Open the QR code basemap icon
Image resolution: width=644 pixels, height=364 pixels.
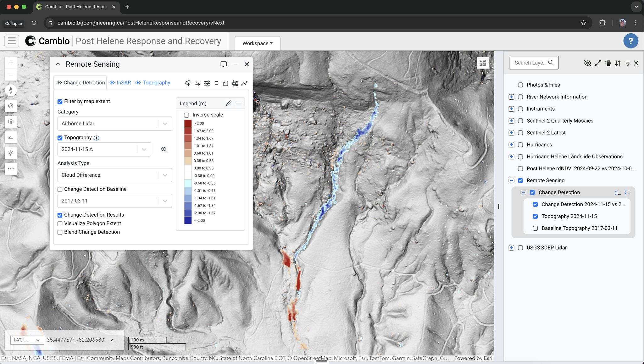pyautogui.click(x=483, y=63)
